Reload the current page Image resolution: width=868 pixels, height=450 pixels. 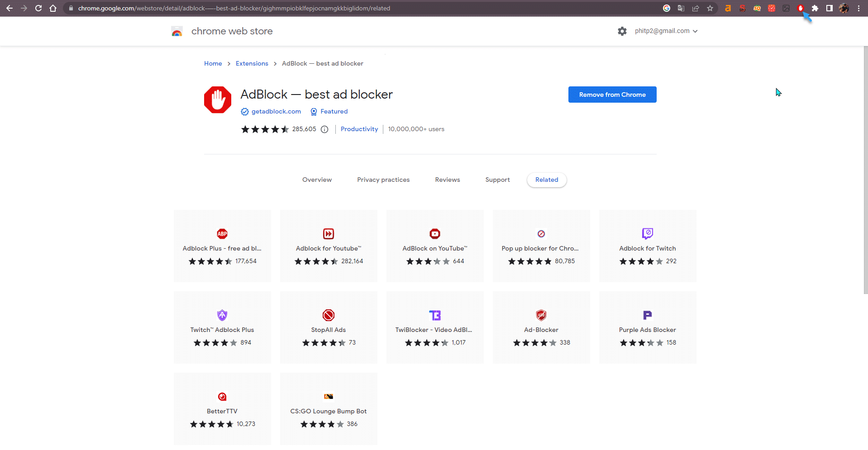38,8
